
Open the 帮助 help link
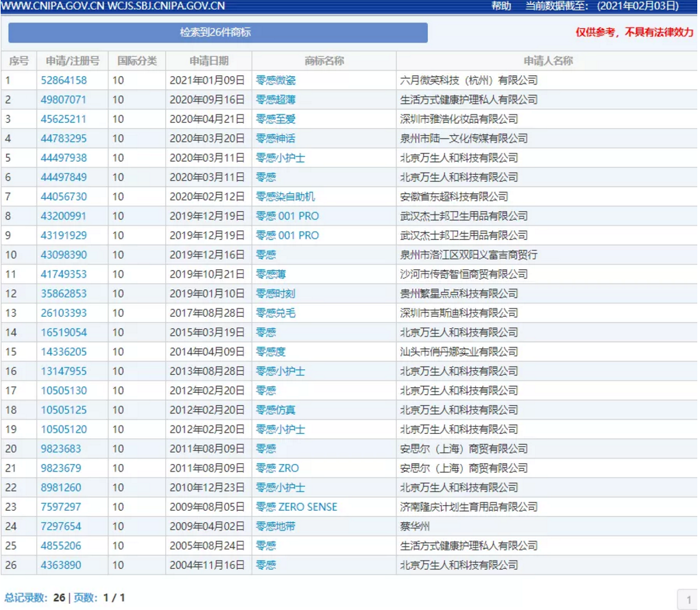tap(501, 5)
